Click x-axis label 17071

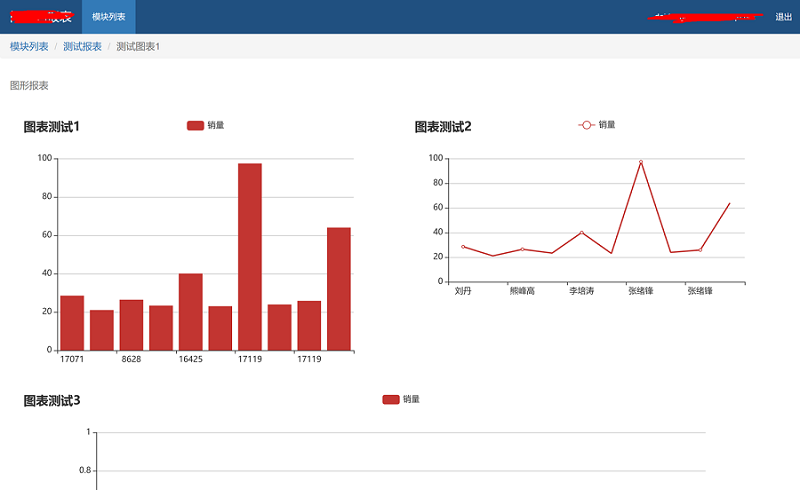[x=72, y=359]
